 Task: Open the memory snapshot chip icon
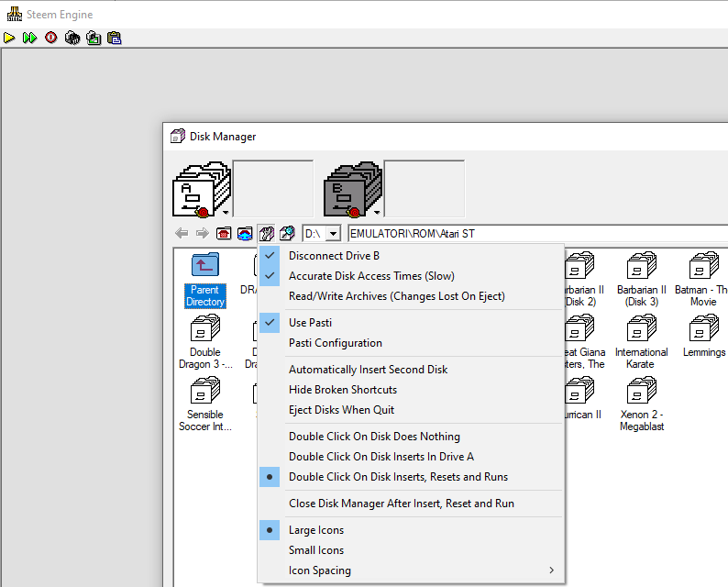[x=72, y=38]
